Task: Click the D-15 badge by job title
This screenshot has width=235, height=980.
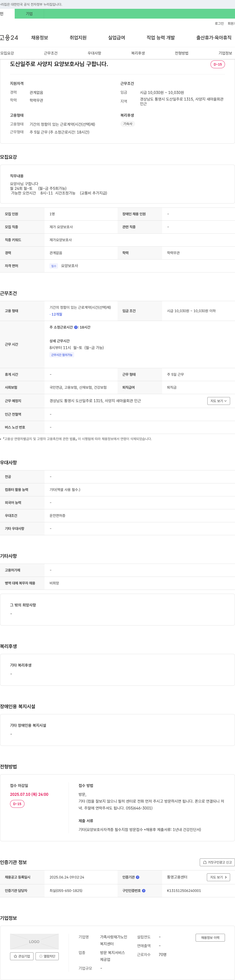Action: coord(217,64)
